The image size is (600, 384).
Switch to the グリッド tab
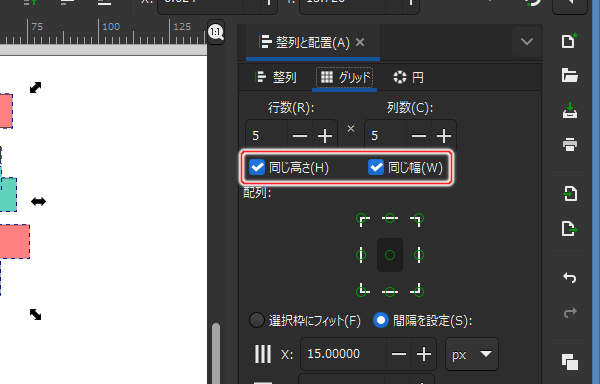pyautogui.click(x=345, y=78)
